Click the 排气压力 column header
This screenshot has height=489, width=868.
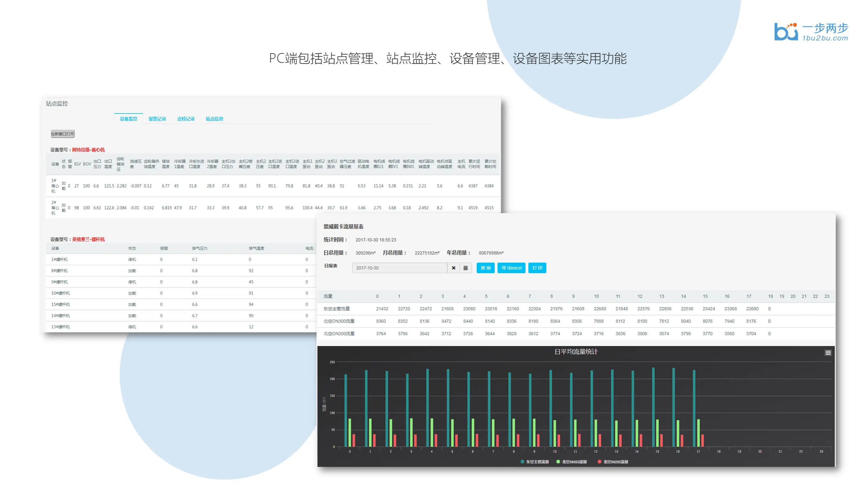pos(199,248)
